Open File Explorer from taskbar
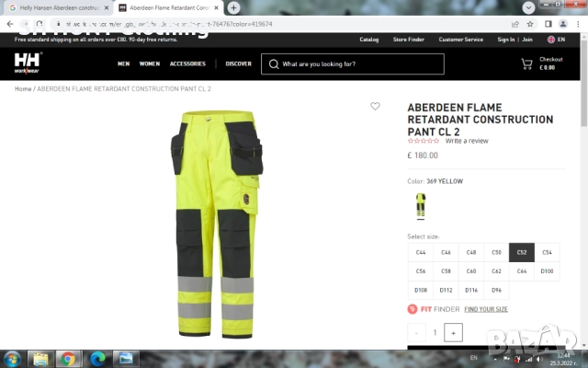This screenshot has width=588, height=368. coord(40,359)
